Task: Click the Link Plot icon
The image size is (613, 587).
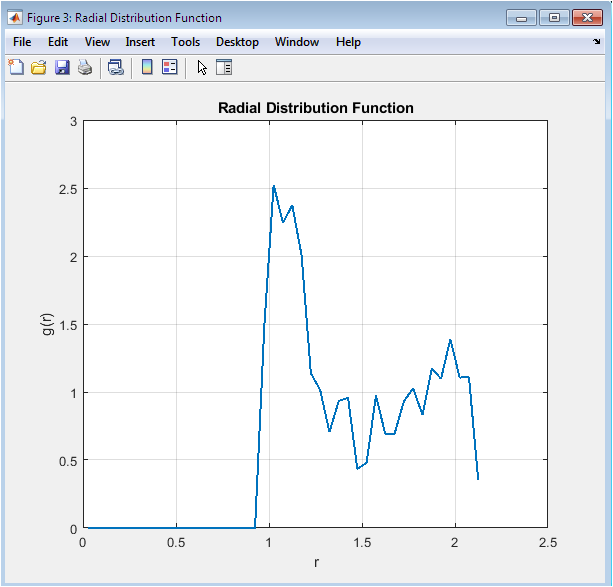Action: coord(116,67)
